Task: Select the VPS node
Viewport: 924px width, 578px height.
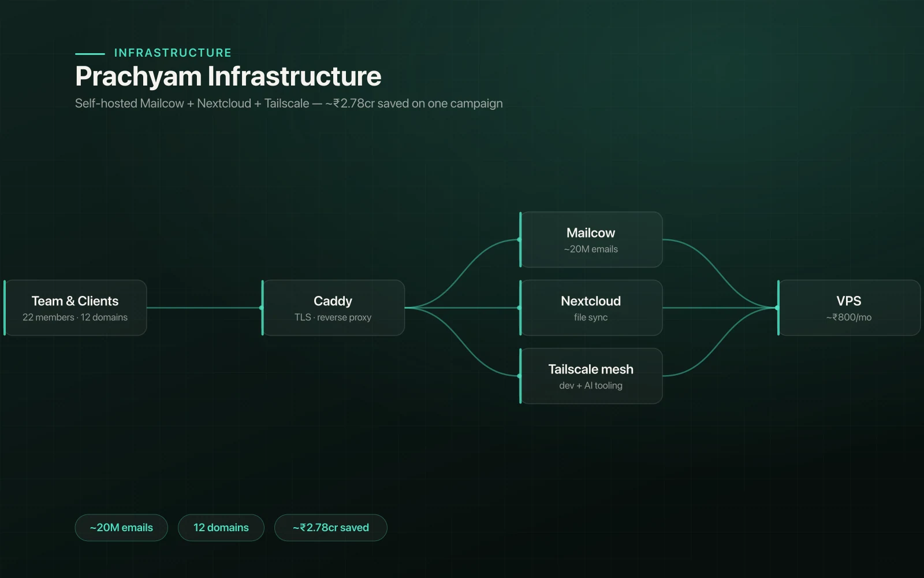Action: (849, 307)
